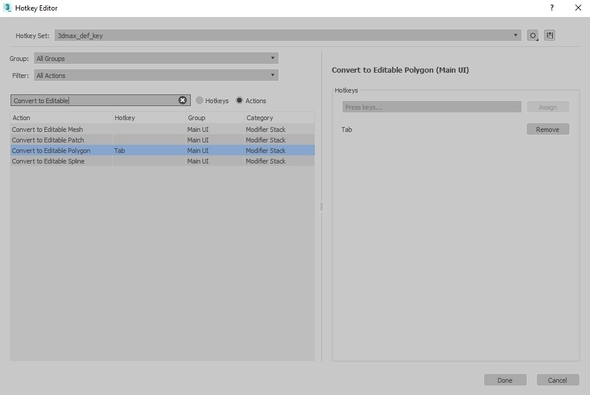Click the 3ds Max app icon in title bar
The height and width of the screenshot is (395, 590).
[x=7, y=8]
